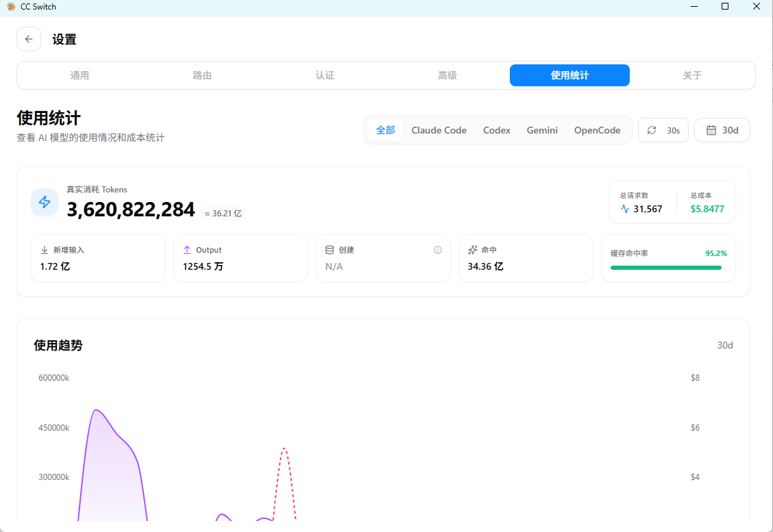
Task: Click the 设置 page title
Action: pyautogui.click(x=64, y=40)
